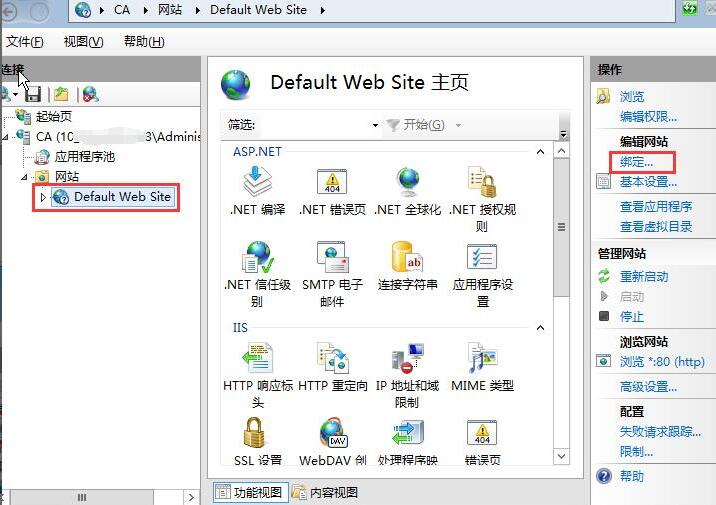716x505 pixels.
Task: Switch to the 内容视图 tab
Action: 325,492
